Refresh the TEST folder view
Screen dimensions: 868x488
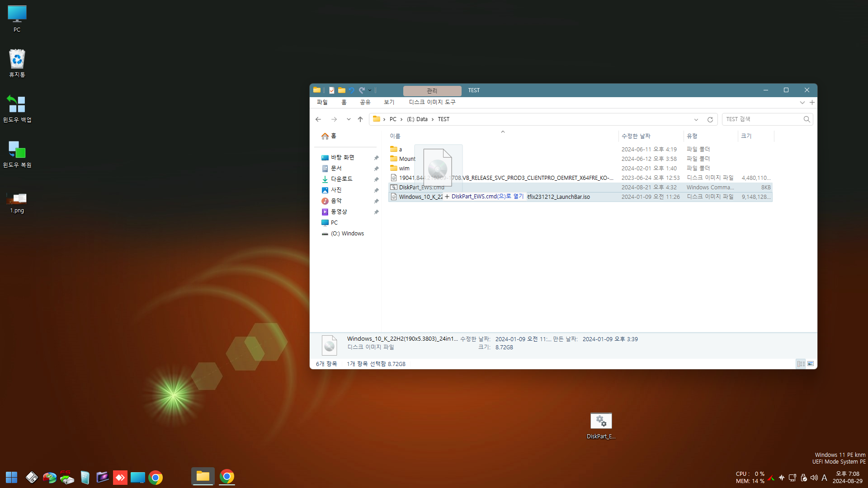pyautogui.click(x=710, y=120)
